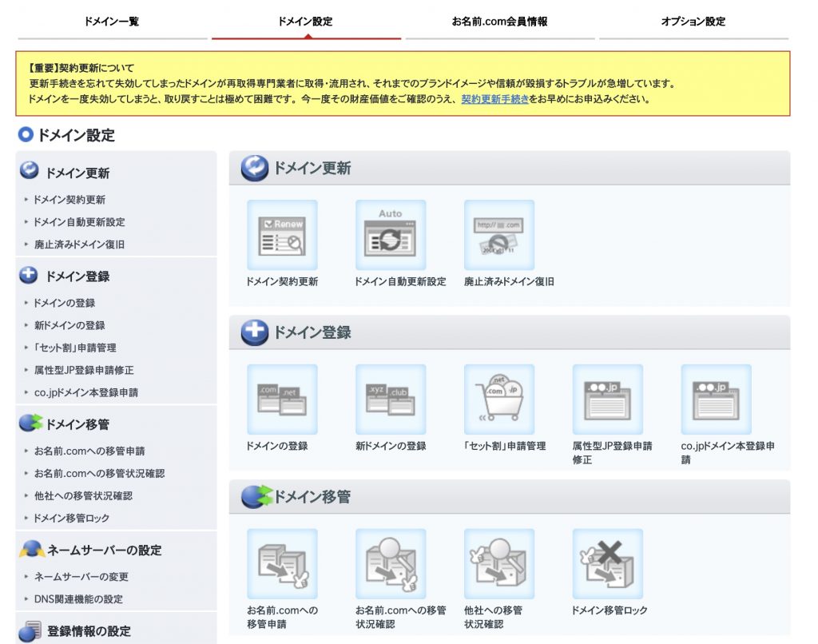Click 【重要】契約更新について notice title
Viewport: 818px width, 644px height.
(81, 68)
